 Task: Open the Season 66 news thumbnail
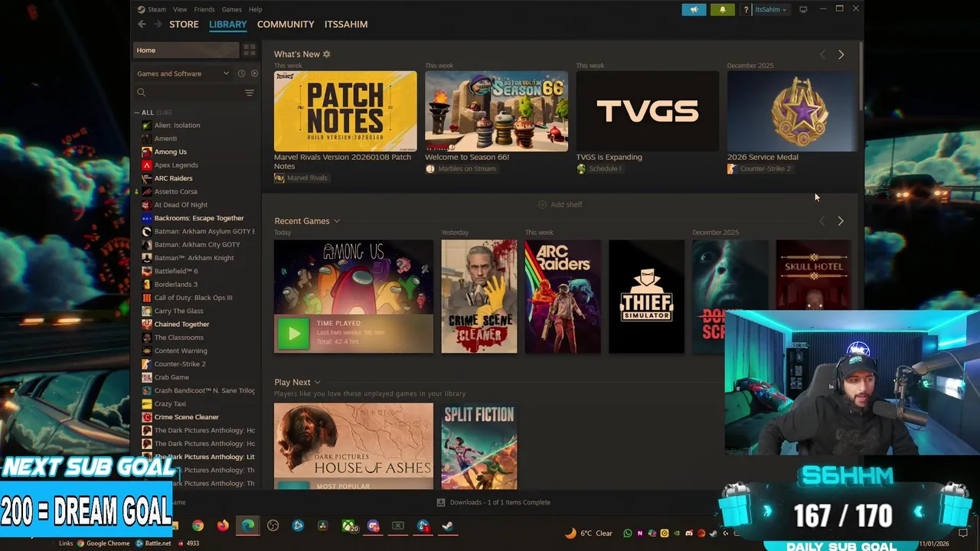pos(497,112)
